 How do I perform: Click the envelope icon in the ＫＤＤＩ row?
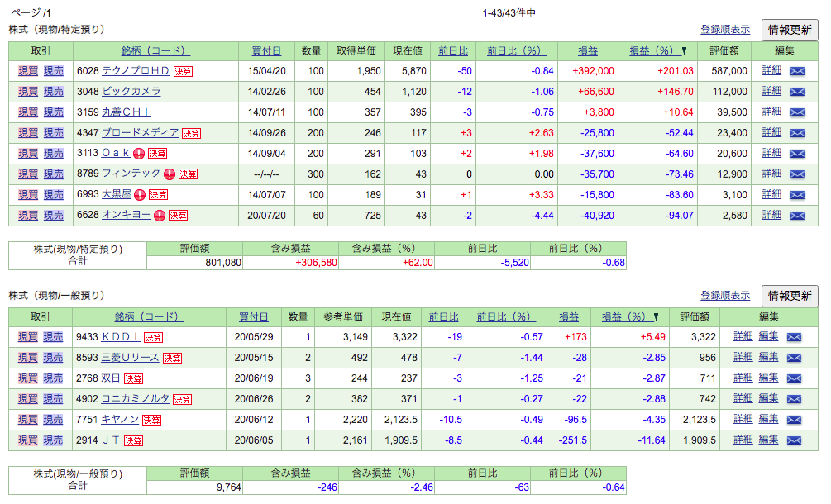[x=796, y=336]
